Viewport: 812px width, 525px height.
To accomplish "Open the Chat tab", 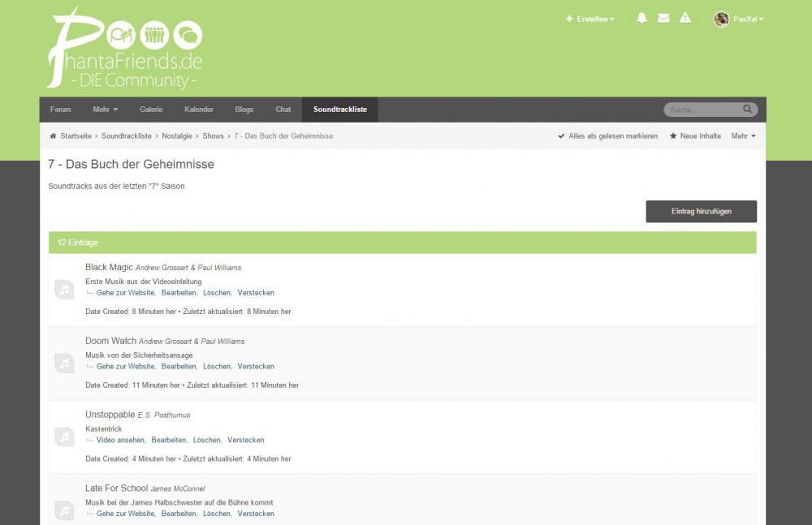I will 283,110.
